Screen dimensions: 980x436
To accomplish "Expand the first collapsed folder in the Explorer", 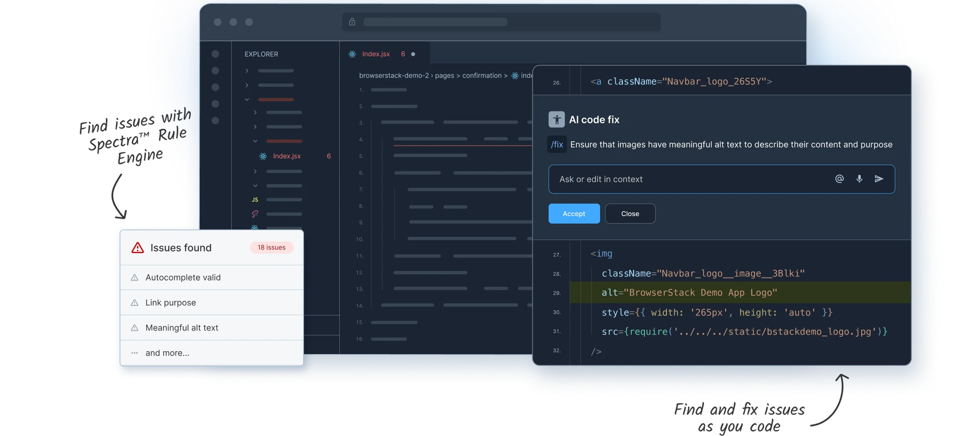I will coord(247,71).
